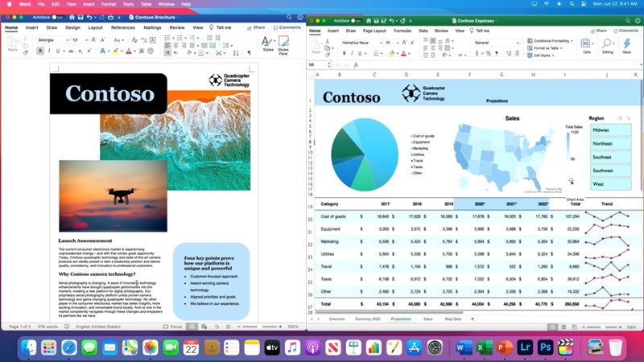Expand the Excel formula bar
The width and height of the screenshot is (644, 362).
(x=641, y=65)
